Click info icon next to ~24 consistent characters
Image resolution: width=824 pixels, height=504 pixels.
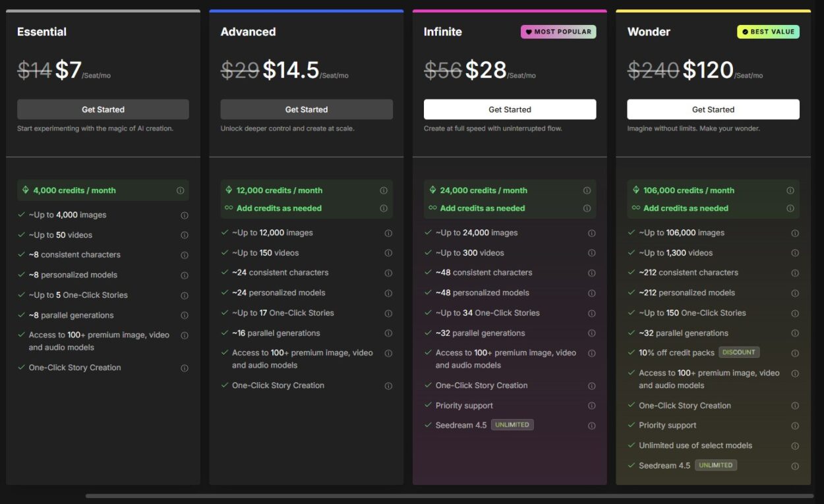click(x=388, y=273)
